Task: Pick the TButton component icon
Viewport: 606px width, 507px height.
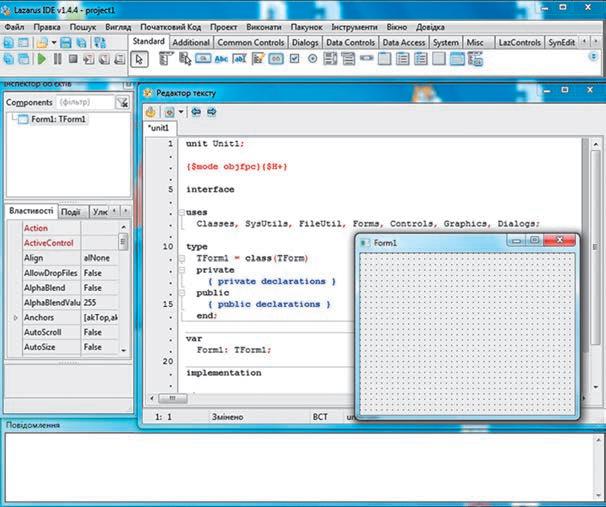Action: click(203, 59)
